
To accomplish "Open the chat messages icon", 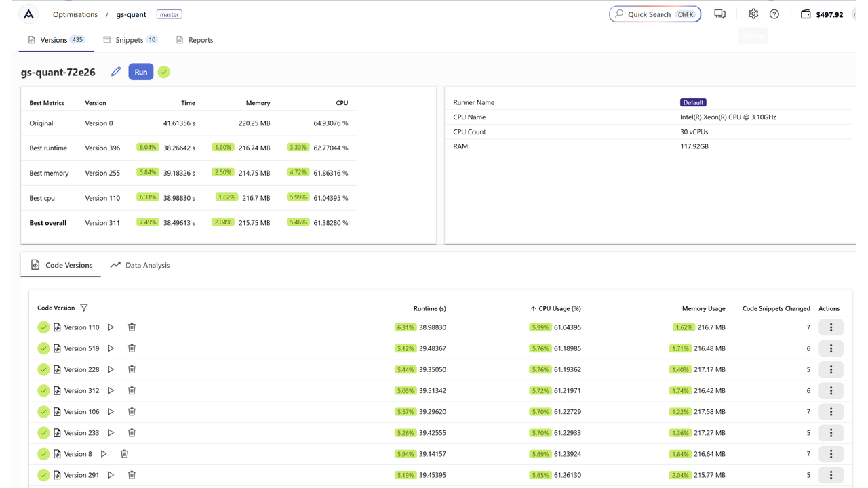I will (x=719, y=14).
